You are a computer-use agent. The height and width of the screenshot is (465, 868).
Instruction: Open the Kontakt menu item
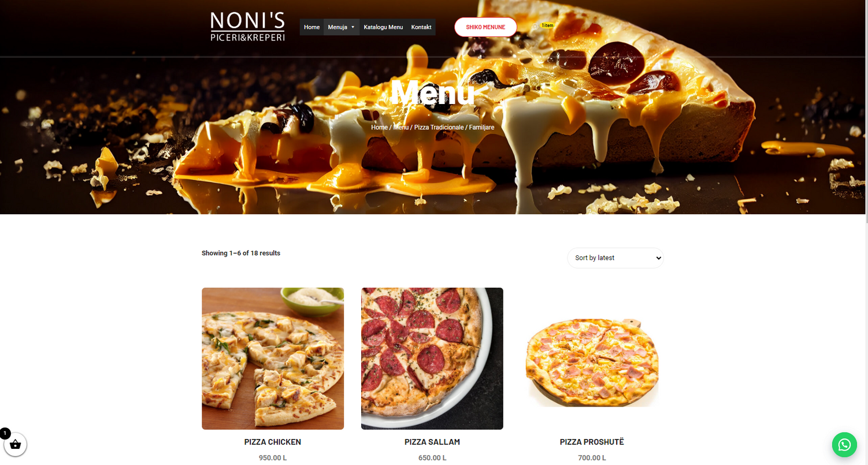point(421,27)
